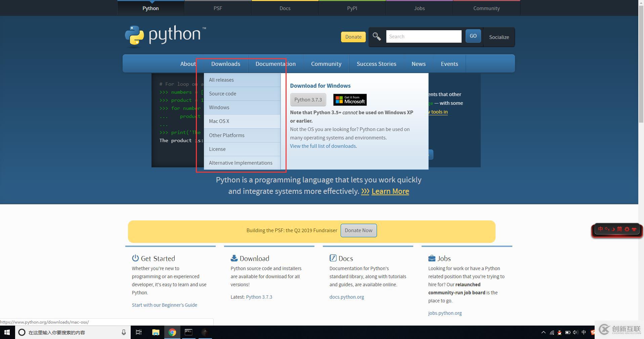Select Source code menu entry
644x339 pixels.
click(x=242, y=94)
